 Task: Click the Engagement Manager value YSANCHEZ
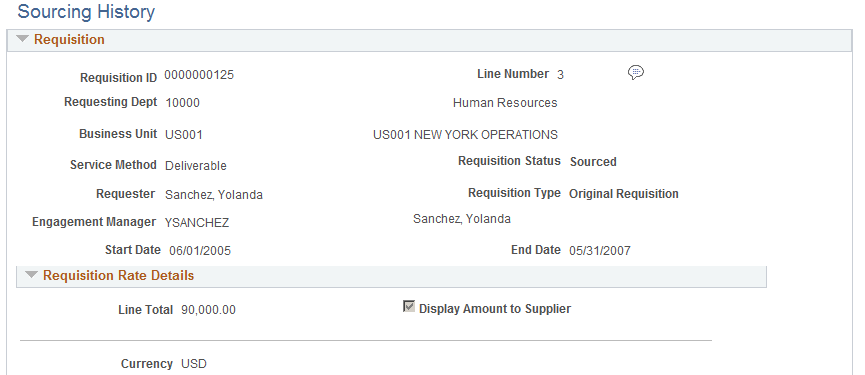coord(197,223)
